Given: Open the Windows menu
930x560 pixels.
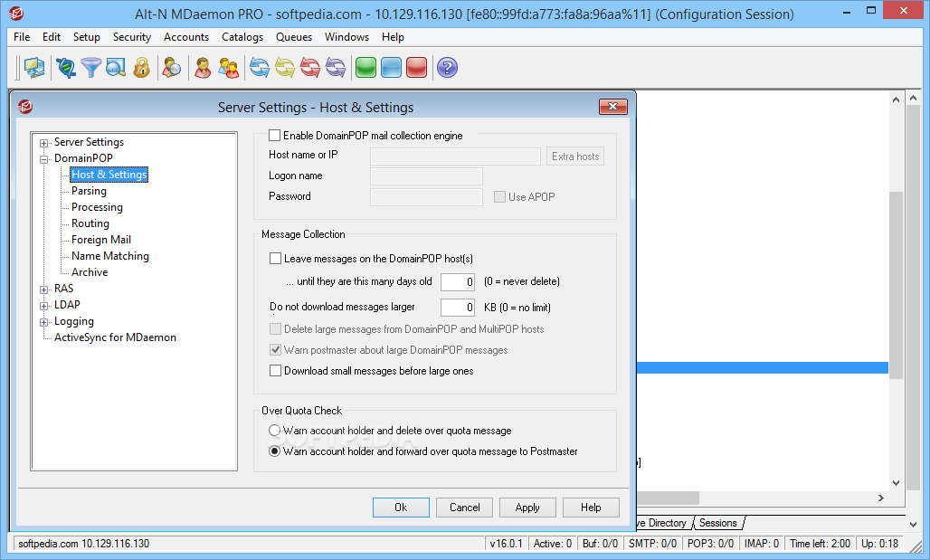Looking at the screenshot, I should click(347, 37).
